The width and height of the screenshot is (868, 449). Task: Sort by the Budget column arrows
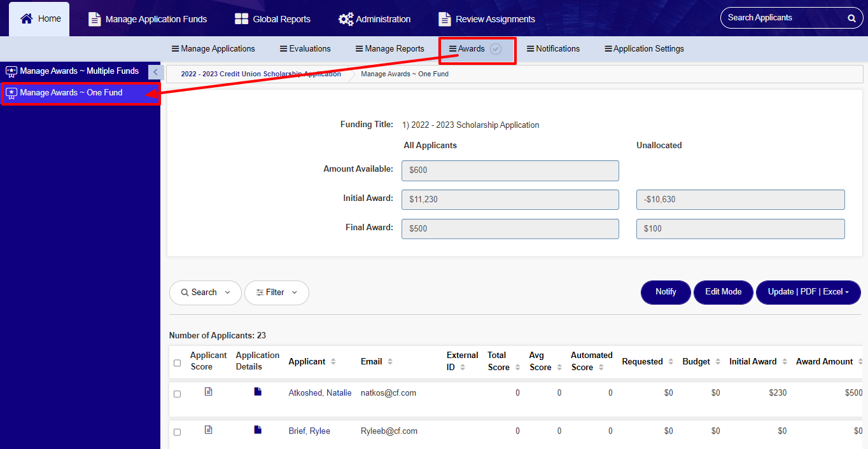[x=718, y=361]
